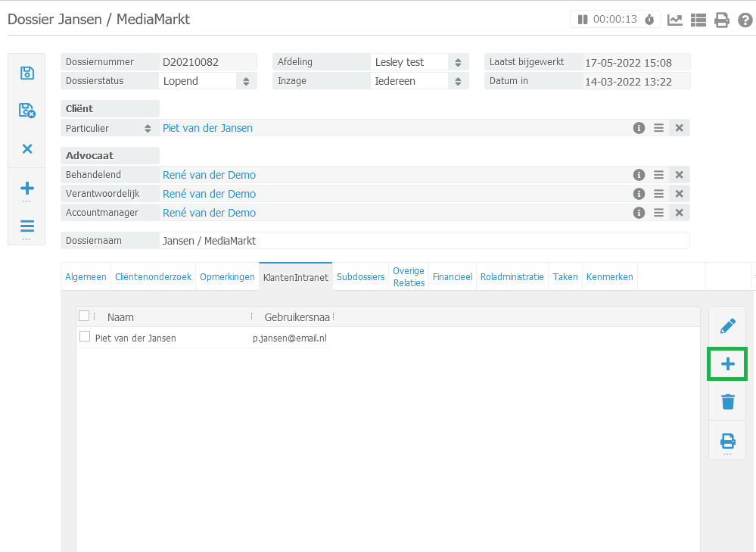Click the save dossier icon in left sidebar

click(x=27, y=73)
